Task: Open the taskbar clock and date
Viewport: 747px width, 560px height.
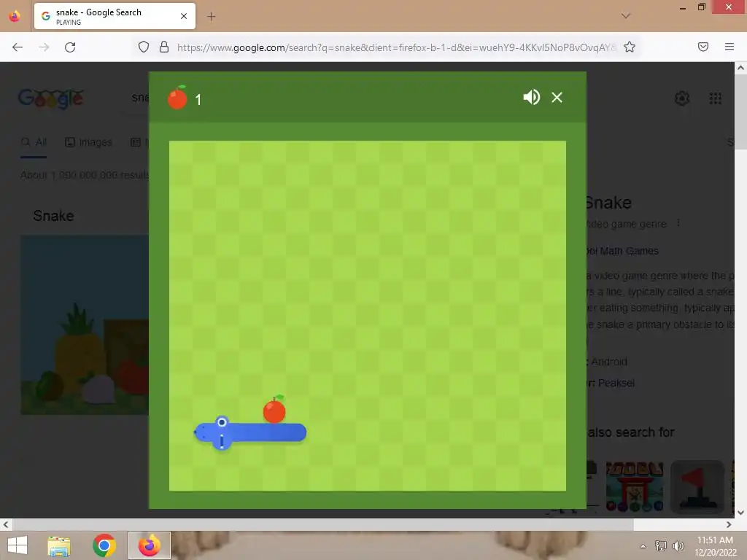Action: point(715,546)
